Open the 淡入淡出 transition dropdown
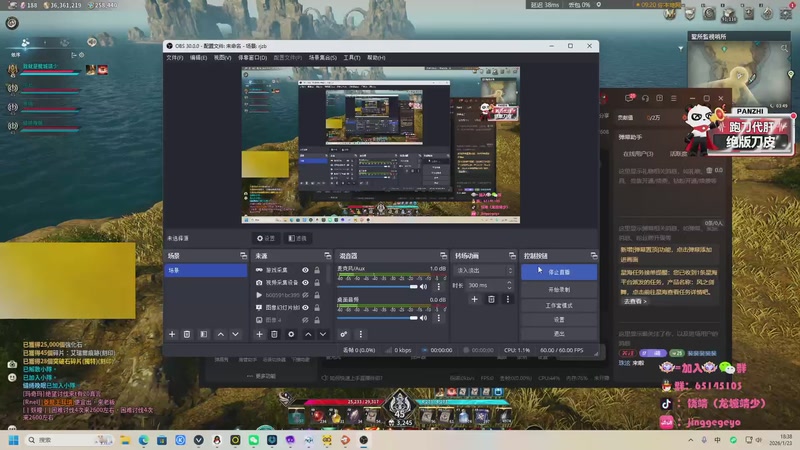Image resolution: width=800 pixels, height=450 pixels. pos(484,270)
